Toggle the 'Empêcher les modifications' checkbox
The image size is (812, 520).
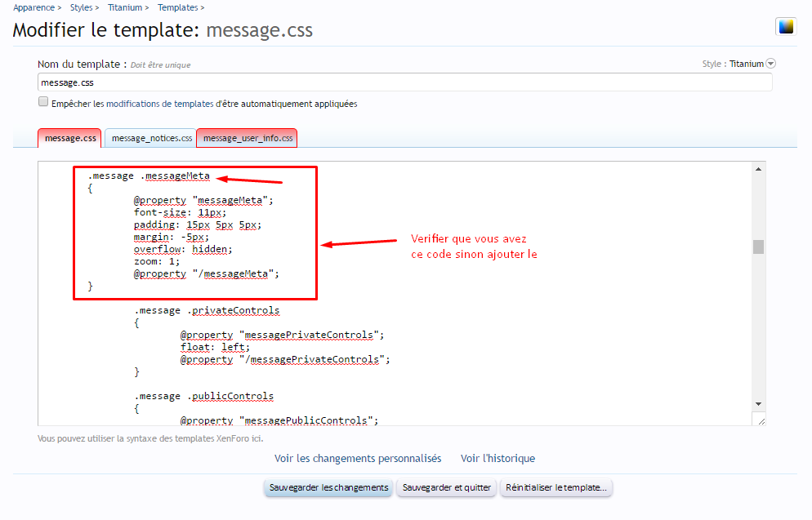coord(43,102)
